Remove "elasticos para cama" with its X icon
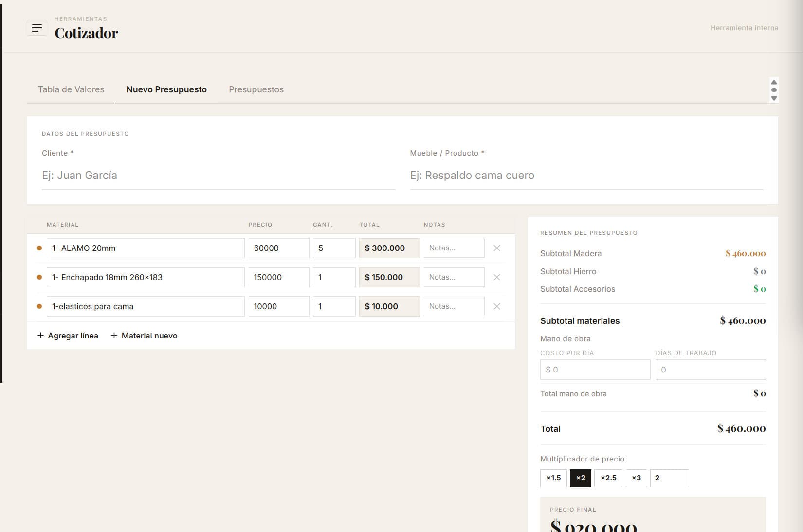The width and height of the screenshot is (803, 532). click(x=497, y=306)
